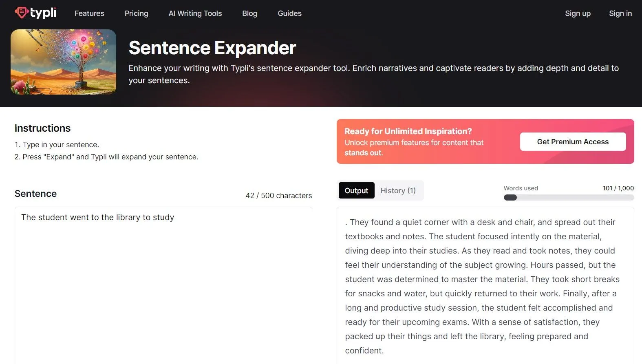Screen dimensions: 642x364
Task: Click the Sign up link
Action: pos(578,13)
